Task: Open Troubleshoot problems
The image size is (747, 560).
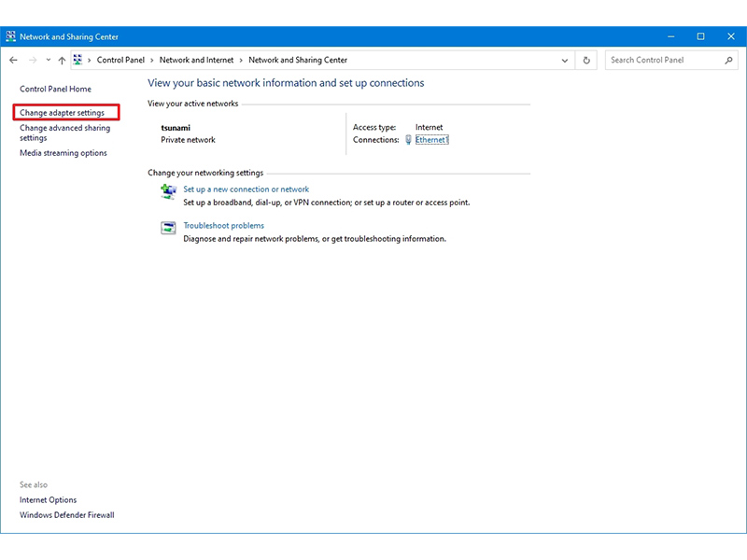Action: pyautogui.click(x=223, y=225)
